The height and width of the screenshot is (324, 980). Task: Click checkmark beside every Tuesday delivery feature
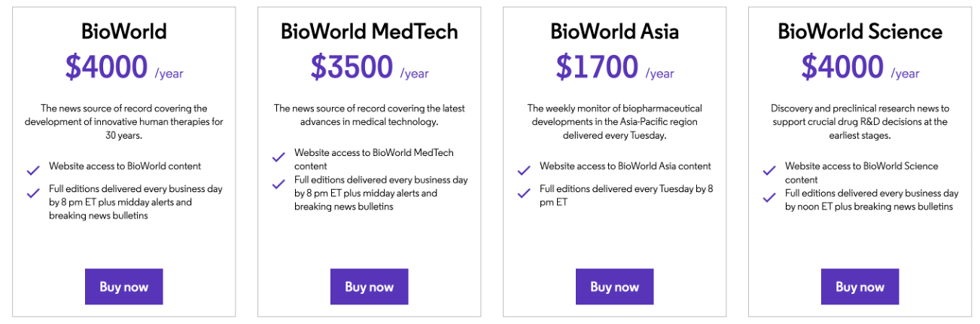pyautogui.click(x=524, y=193)
